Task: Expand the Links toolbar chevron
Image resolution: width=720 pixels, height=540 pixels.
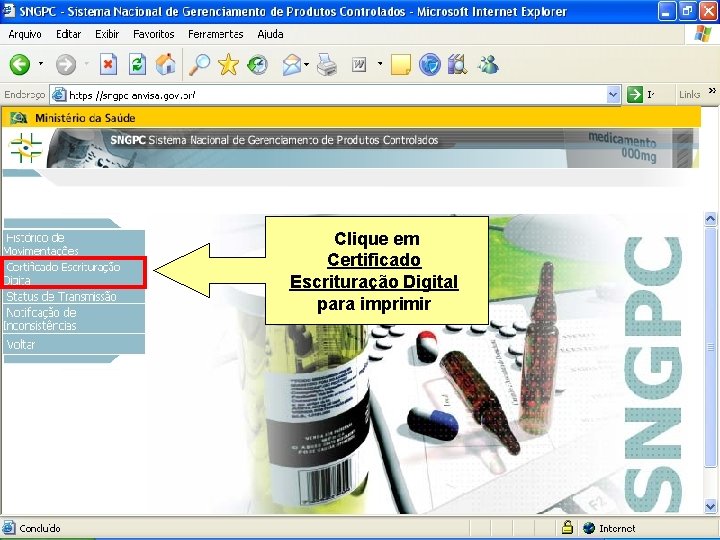Action: (x=712, y=90)
